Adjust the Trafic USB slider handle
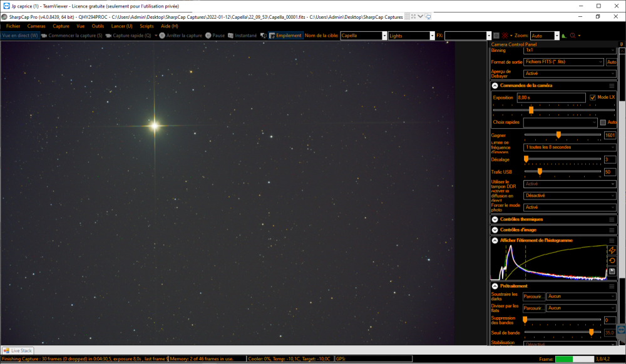The width and height of the screenshot is (626, 364). 540,171
